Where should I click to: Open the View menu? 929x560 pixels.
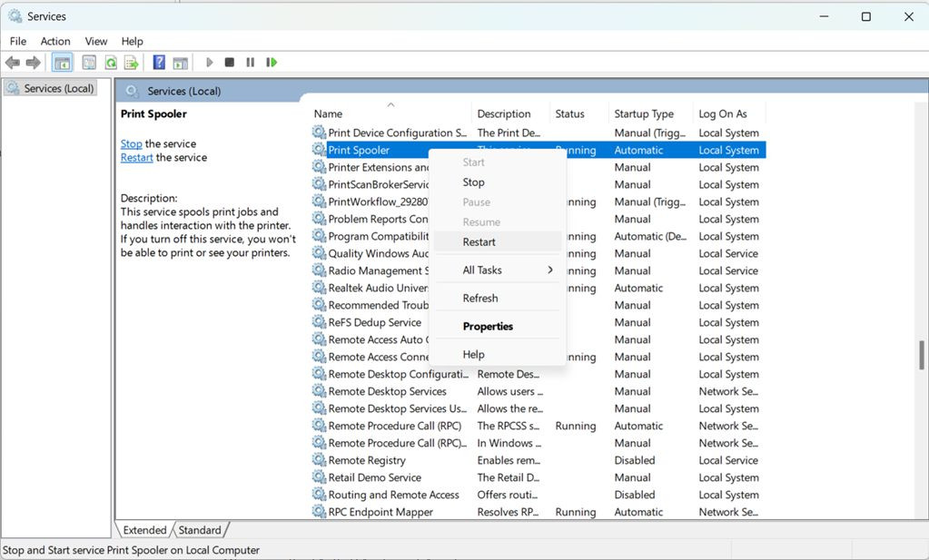coord(96,41)
